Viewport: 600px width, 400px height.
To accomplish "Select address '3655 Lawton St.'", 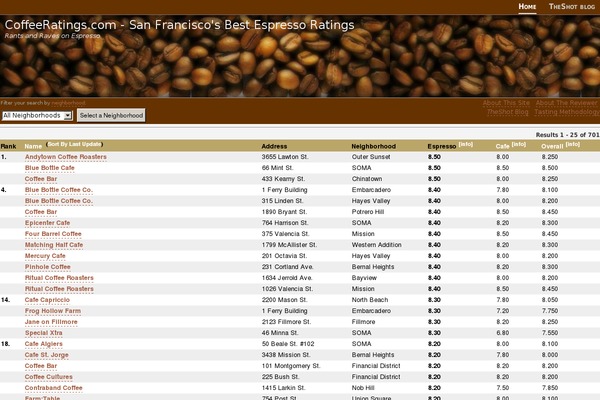I will (x=285, y=157).
